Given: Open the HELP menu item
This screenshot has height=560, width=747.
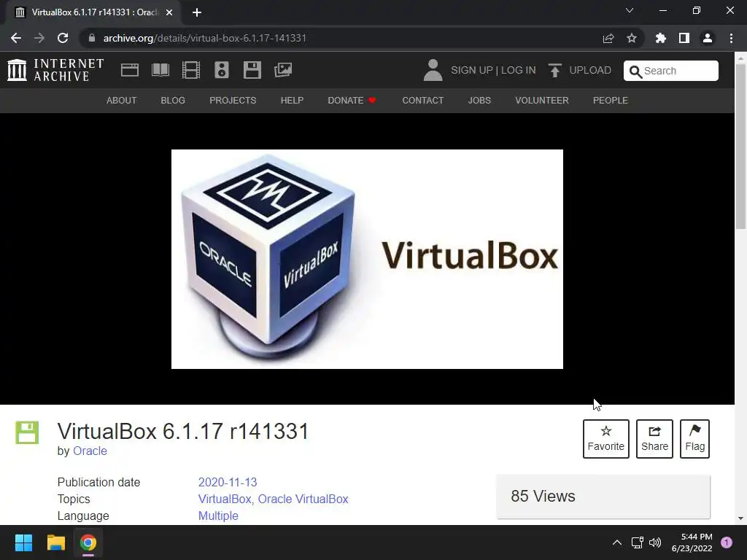Looking at the screenshot, I should pyautogui.click(x=292, y=101).
